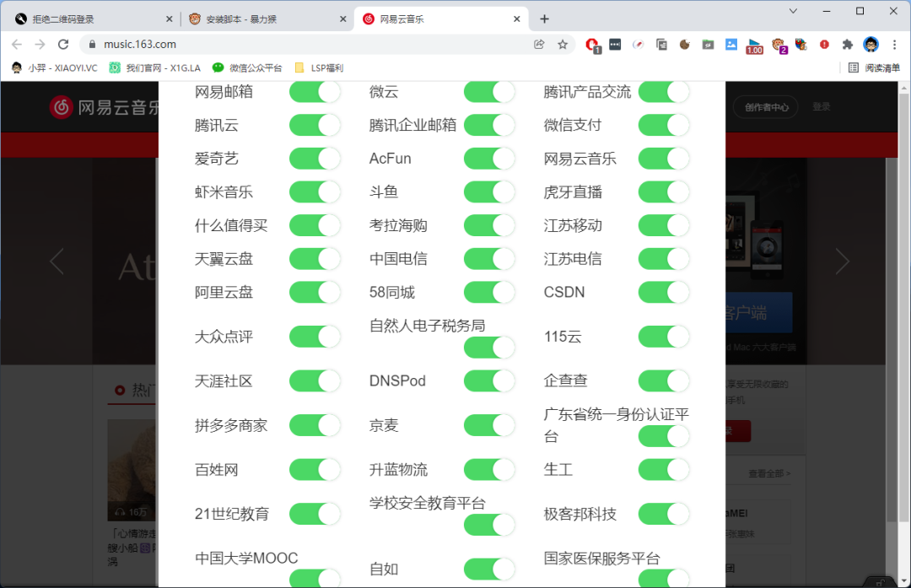Open the Violentmonkey extension with badge 2
The image size is (911, 588).
click(779, 46)
